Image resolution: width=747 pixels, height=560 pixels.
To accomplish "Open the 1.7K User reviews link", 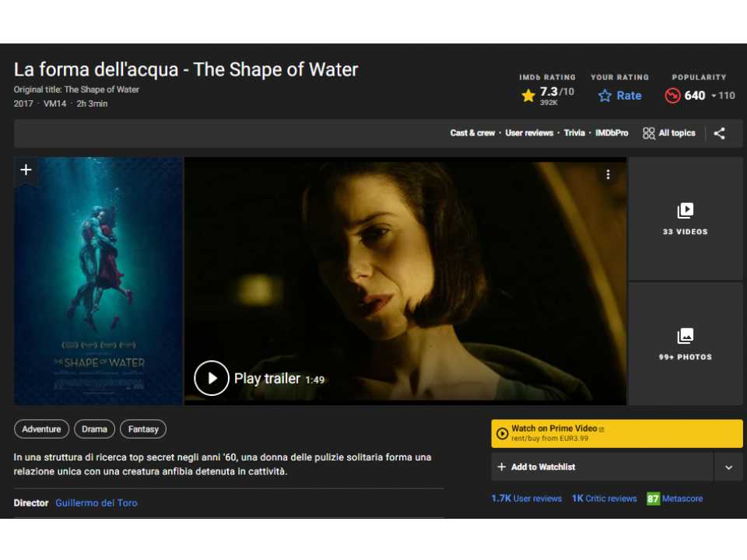I will click(x=527, y=499).
